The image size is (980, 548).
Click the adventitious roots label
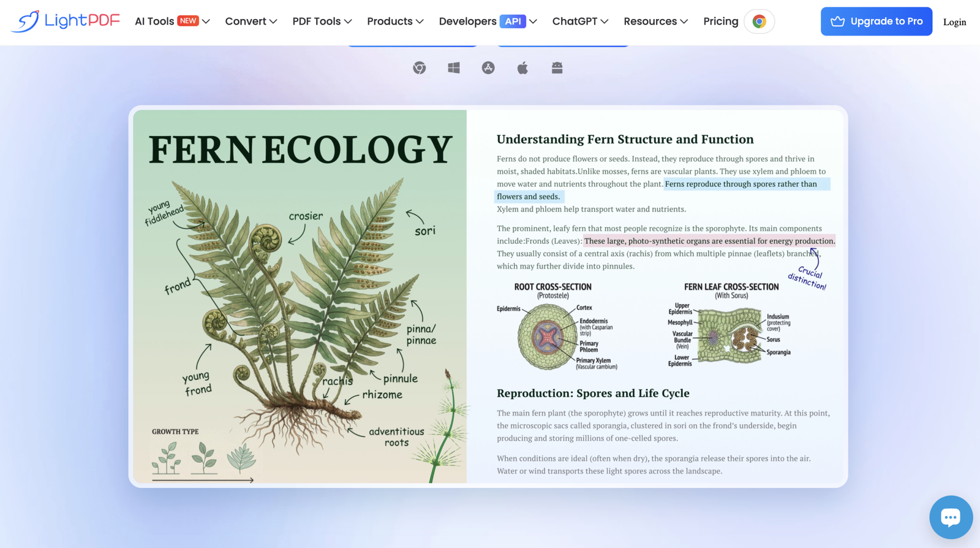396,436
